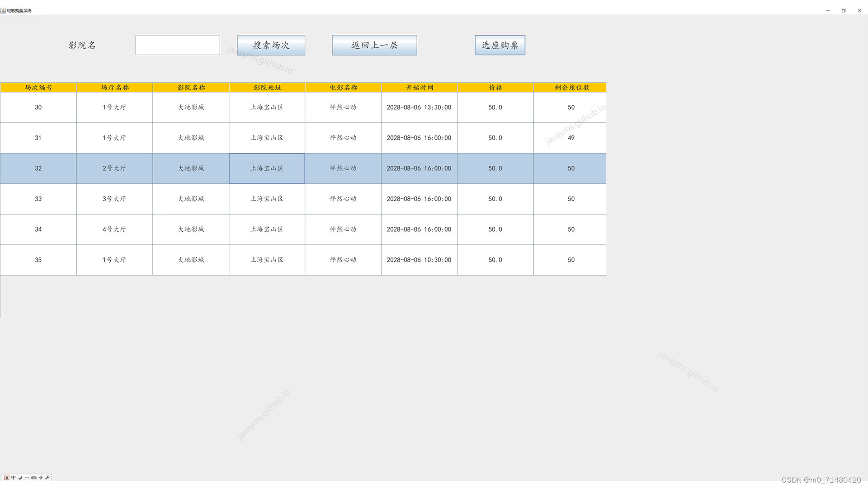Click 2号大厅 hall cell
The width and height of the screenshot is (868, 488).
point(114,169)
